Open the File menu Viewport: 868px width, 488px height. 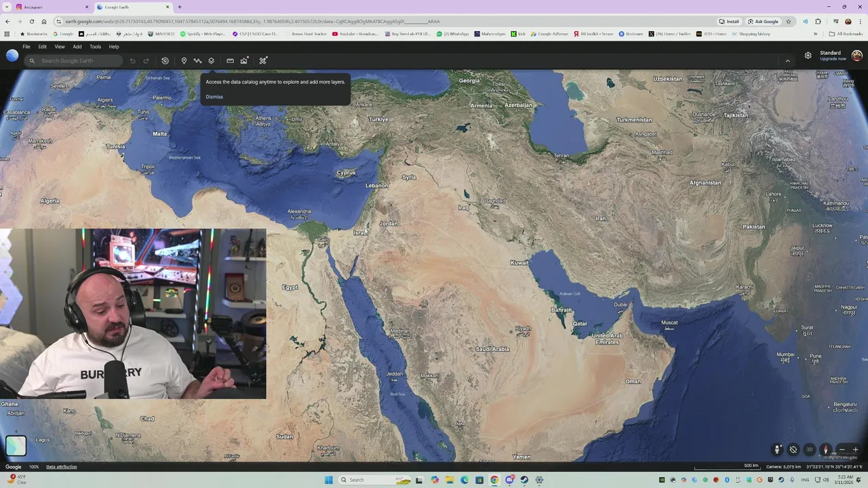[x=26, y=47]
